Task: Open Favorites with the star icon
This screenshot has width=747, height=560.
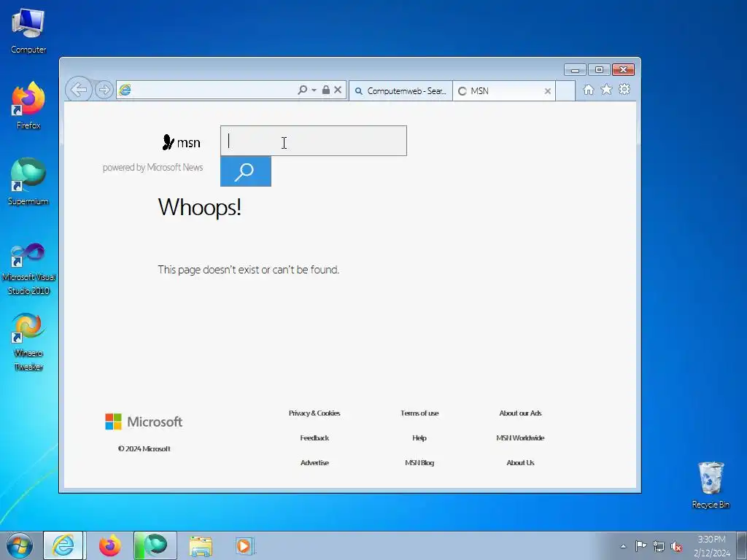Action: (x=606, y=90)
